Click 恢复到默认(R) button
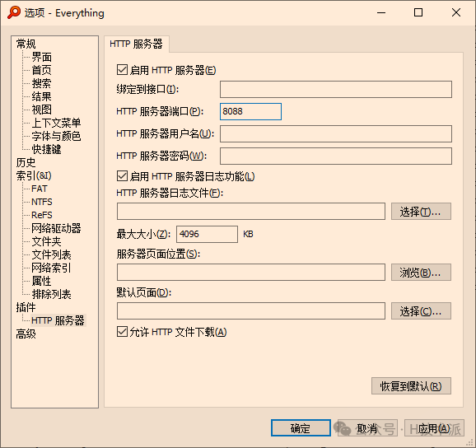This screenshot has height=448, width=476. [x=411, y=386]
